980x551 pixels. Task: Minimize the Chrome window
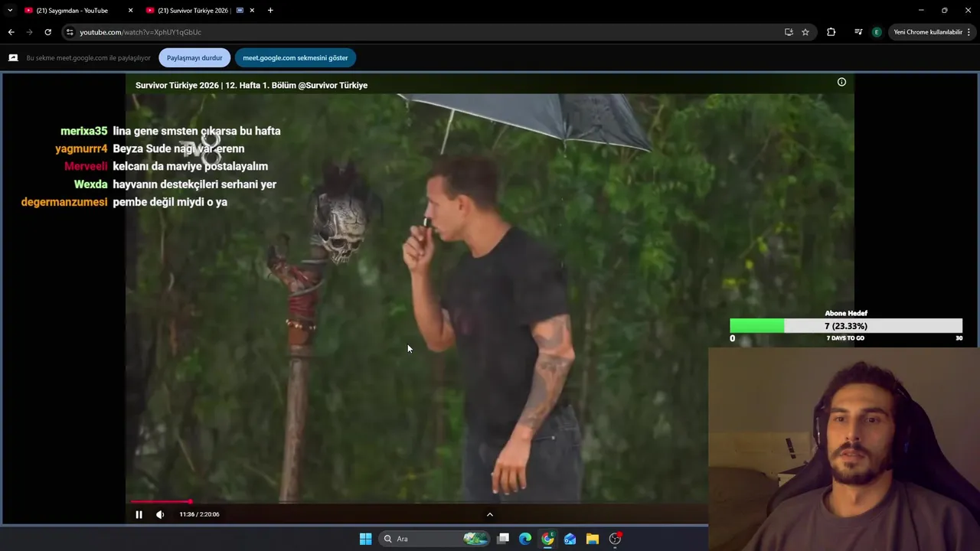[x=921, y=11]
